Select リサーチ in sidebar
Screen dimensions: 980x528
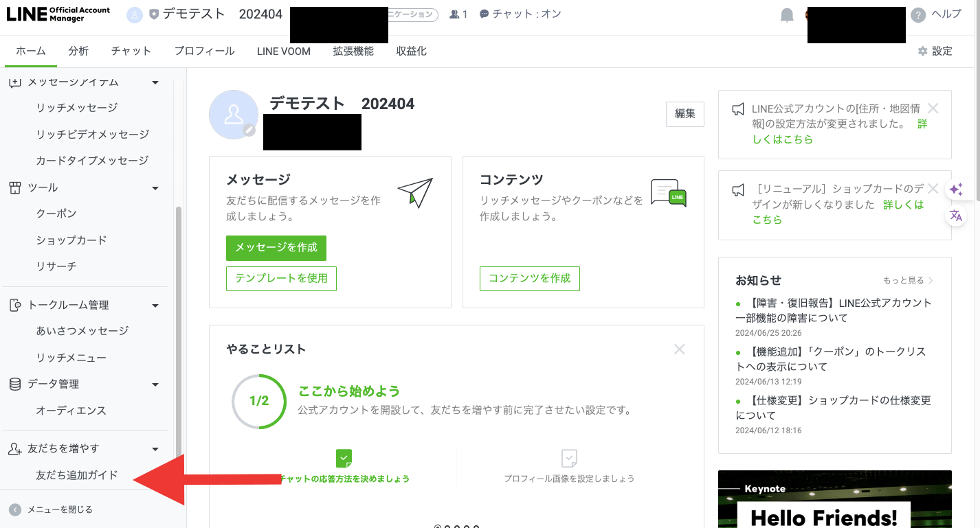click(x=56, y=266)
